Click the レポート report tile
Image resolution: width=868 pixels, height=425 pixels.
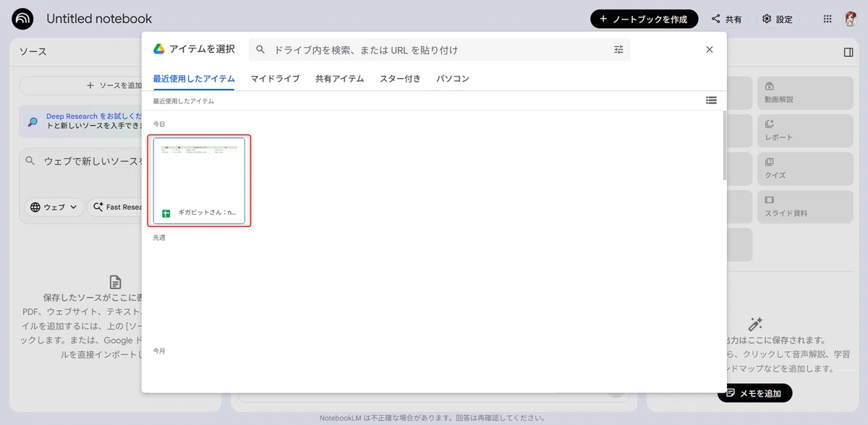pyautogui.click(x=805, y=131)
